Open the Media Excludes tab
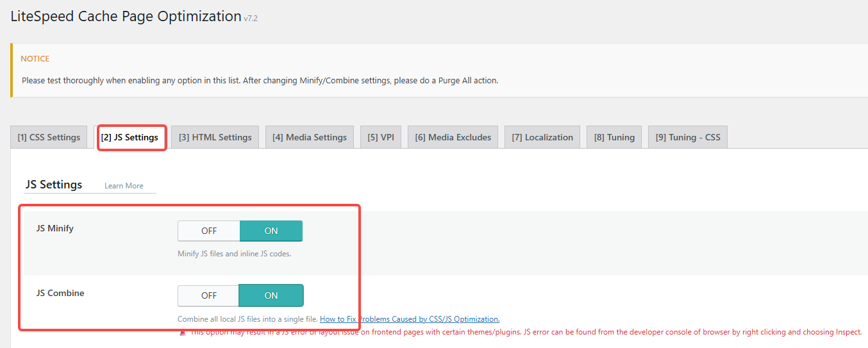Image resolution: width=868 pixels, height=348 pixels. 453,137
